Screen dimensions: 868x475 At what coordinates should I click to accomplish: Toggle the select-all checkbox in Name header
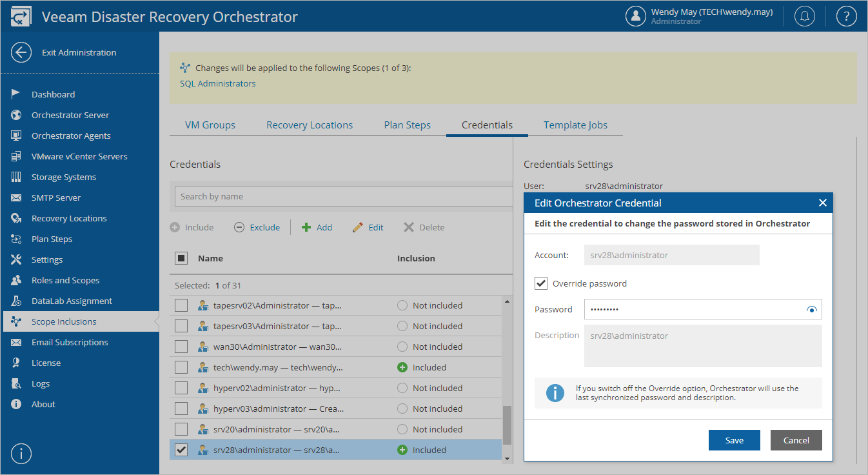pyautogui.click(x=181, y=258)
